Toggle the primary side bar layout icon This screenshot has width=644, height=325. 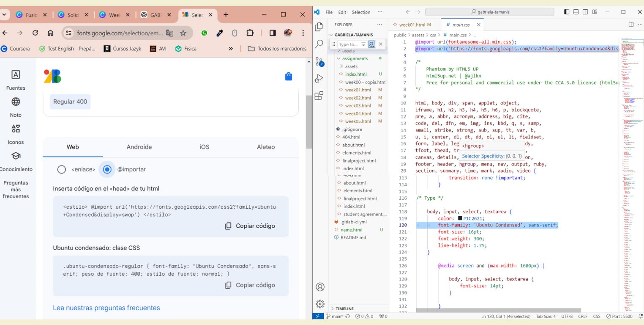[567, 12]
